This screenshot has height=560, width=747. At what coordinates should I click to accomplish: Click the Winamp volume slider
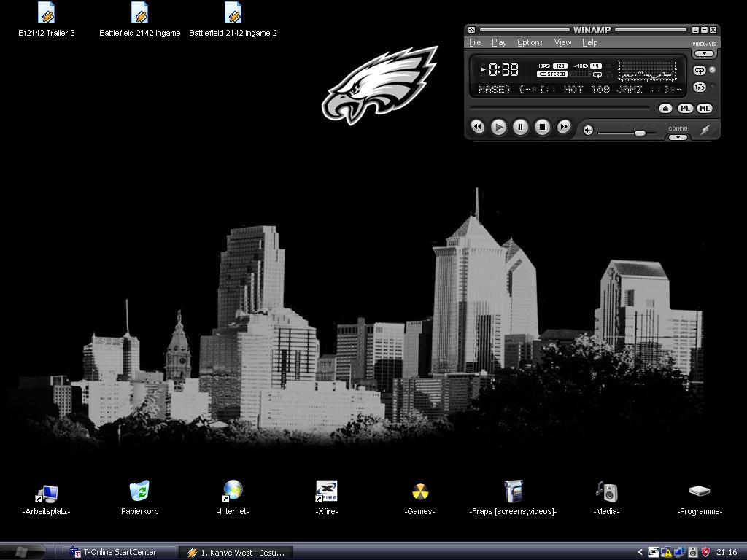tap(620, 133)
